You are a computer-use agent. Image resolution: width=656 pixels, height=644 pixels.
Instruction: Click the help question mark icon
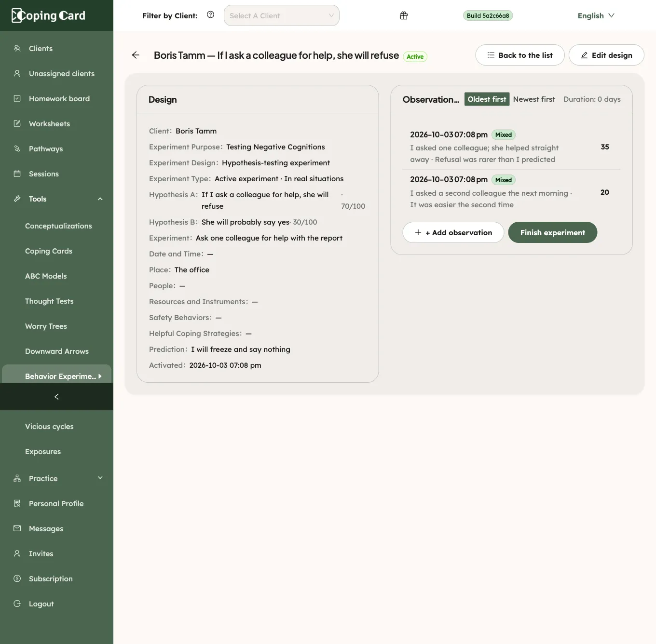click(x=210, y=14)
